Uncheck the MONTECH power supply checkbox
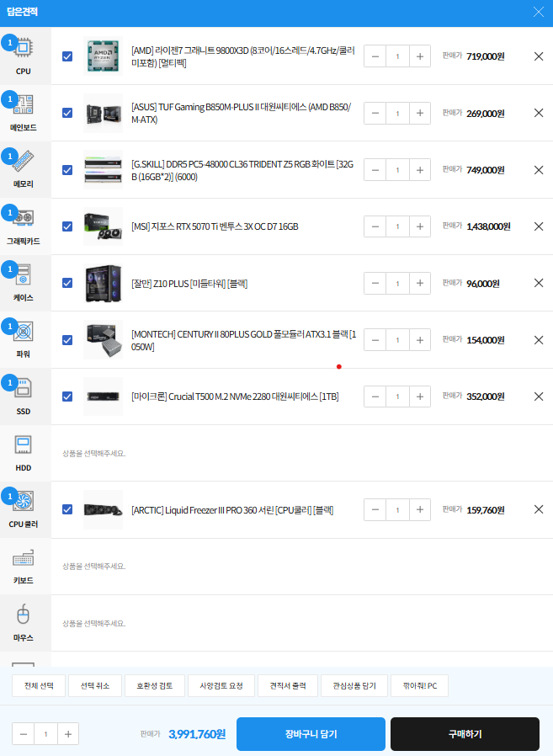The image size is (553, 756). [x=67, y=340]
